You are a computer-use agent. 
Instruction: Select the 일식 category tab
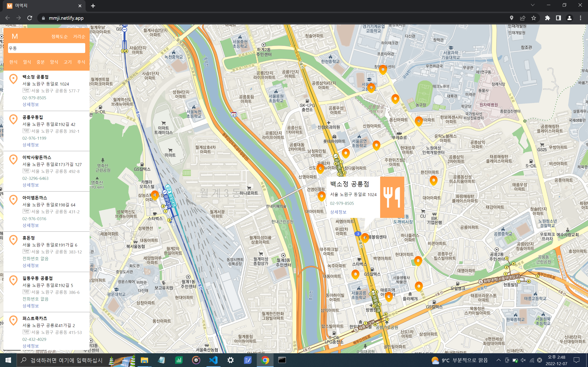point(27,62)
